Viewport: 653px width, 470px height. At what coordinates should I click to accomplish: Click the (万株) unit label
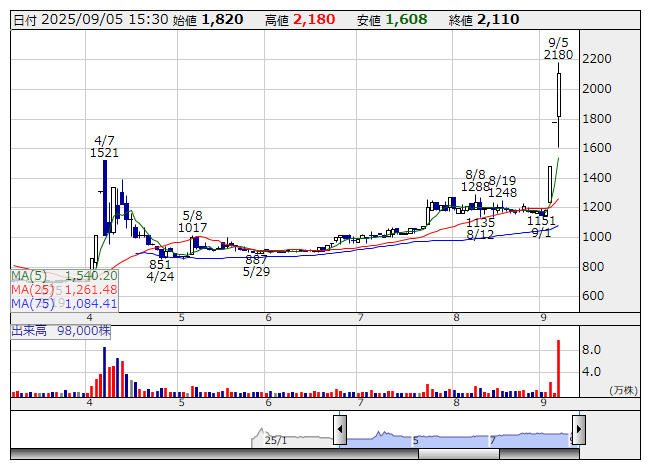[x=623, y=390]
